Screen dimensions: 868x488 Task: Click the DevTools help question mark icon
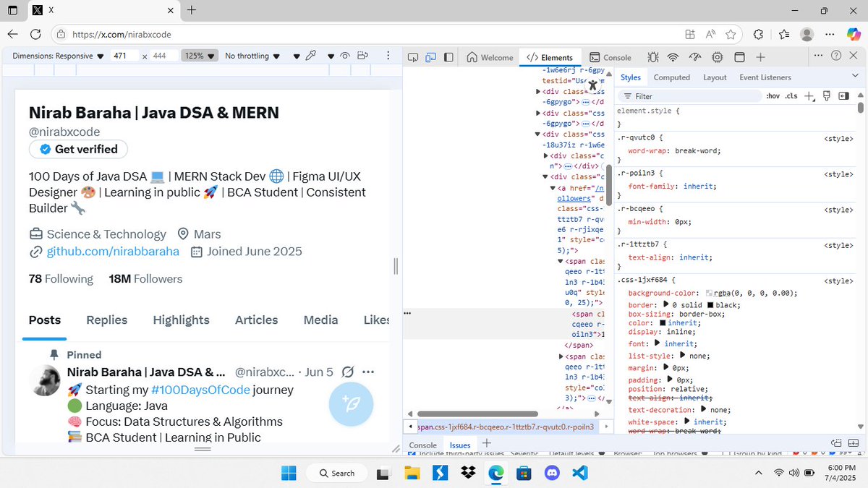coord(836,56)
